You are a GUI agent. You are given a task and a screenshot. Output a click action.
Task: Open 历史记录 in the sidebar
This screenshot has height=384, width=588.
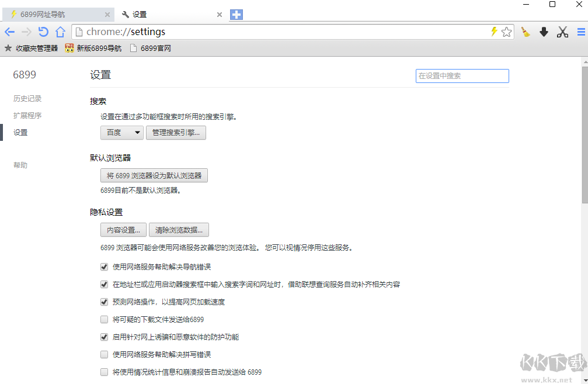tap(27, 99)
